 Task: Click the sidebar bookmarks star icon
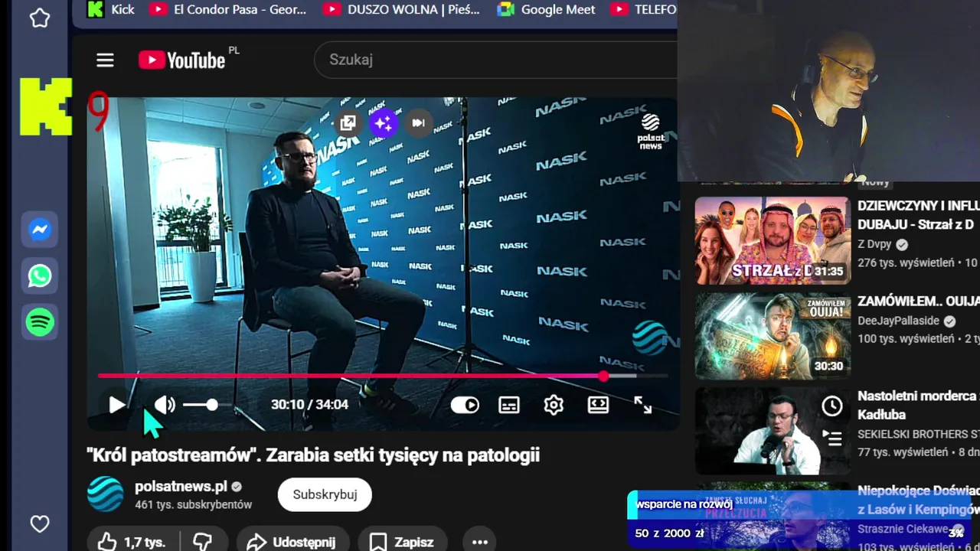(40, 18)
